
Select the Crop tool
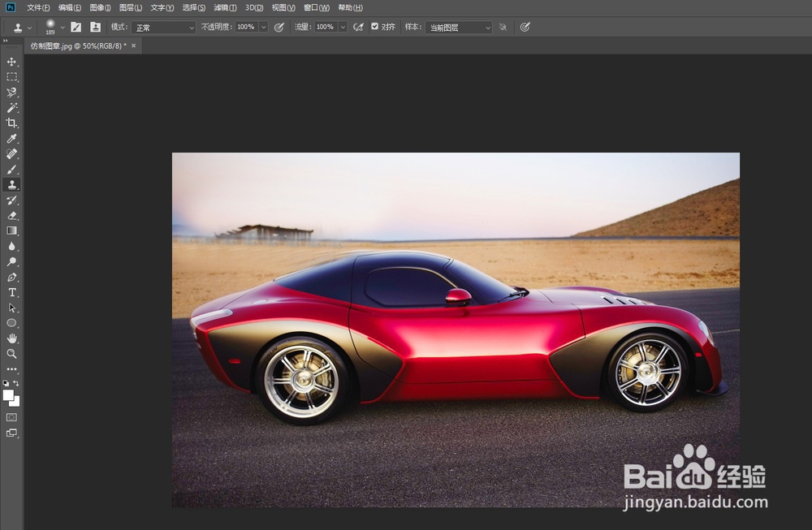pos(12,123)
